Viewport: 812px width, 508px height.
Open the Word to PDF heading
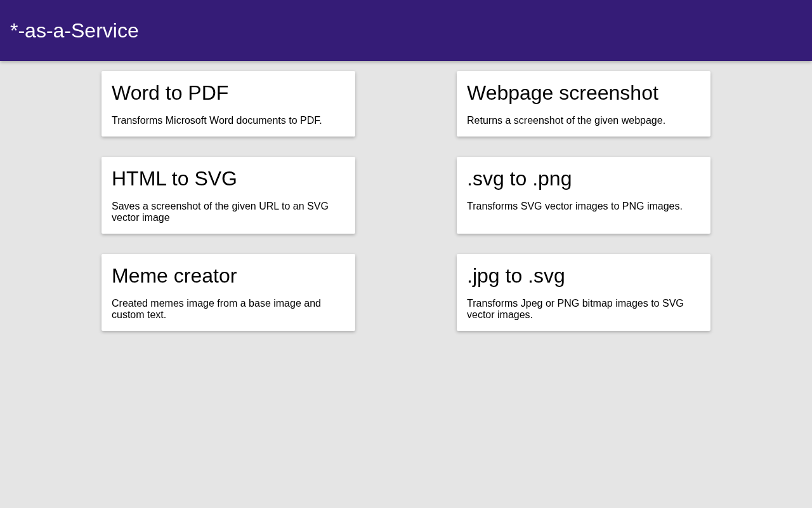coord(170,93)
